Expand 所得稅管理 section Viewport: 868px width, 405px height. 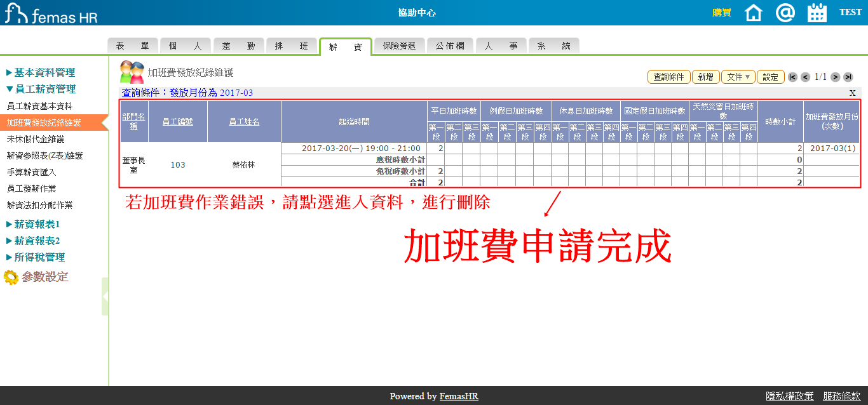(36, 257)
